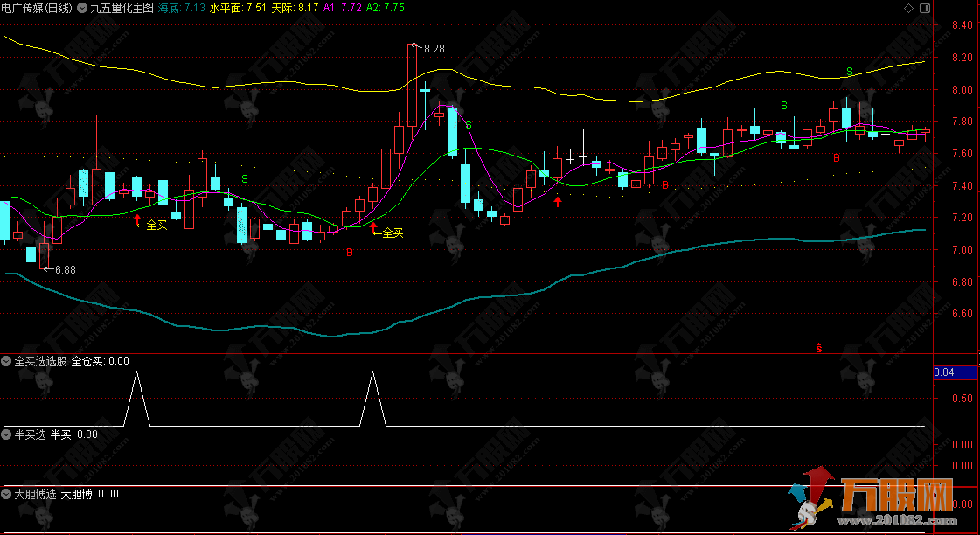Click the second 全买 signal near the 8.28 rally
Viewport: 980px width, 535px height.
tap(393, 233)
